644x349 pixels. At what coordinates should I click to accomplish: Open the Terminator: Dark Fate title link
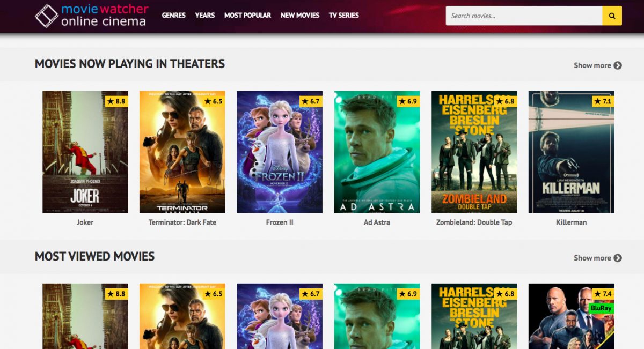(x=182, y=222)
